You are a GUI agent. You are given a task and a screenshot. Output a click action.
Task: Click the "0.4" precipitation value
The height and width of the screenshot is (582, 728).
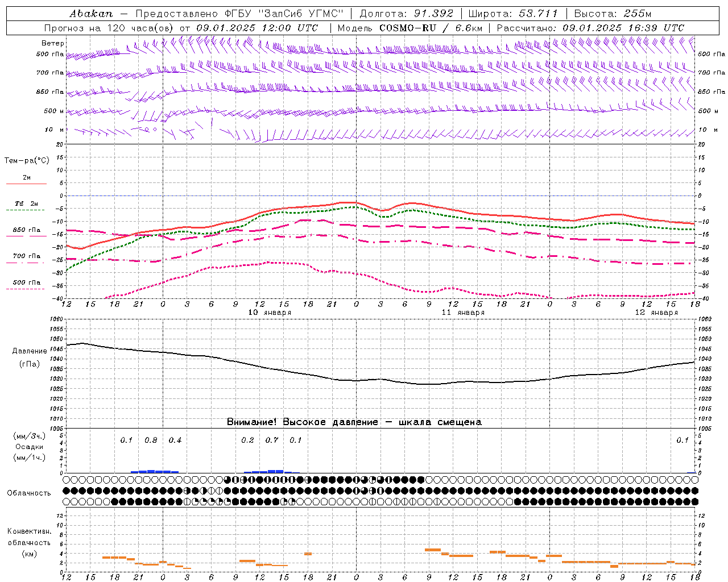click(175, 440)
